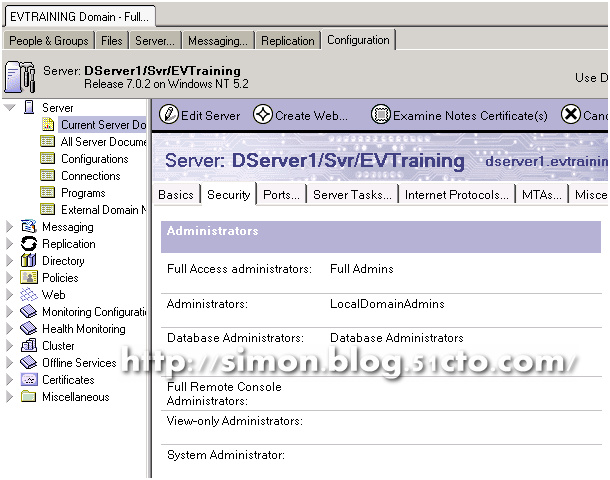
Task: Click the Directory books icon
Action: (29, 260)
